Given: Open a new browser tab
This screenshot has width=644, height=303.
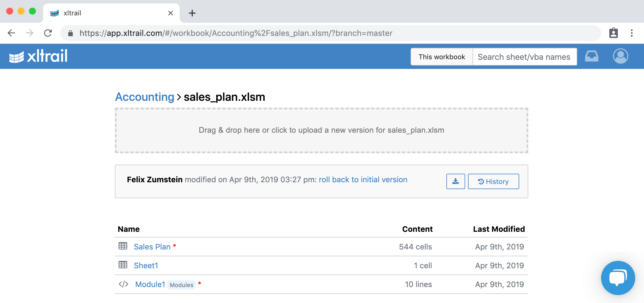Looking at the screenshot, I should click(192, 13).
